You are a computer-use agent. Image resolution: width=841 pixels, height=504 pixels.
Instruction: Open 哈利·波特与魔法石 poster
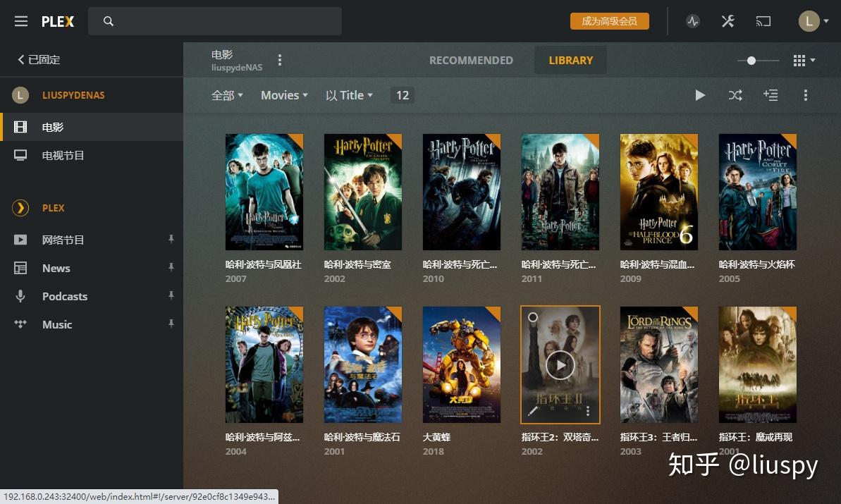363,364
